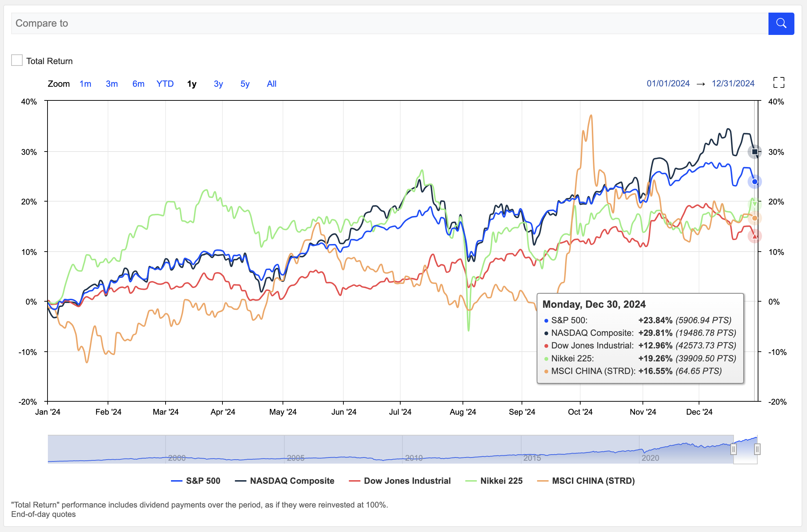Switch zoom to 3y

point(218,84)
